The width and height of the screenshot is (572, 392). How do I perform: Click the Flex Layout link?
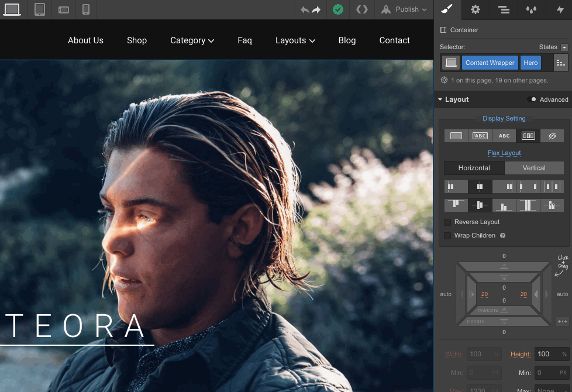tap(504, 153)
